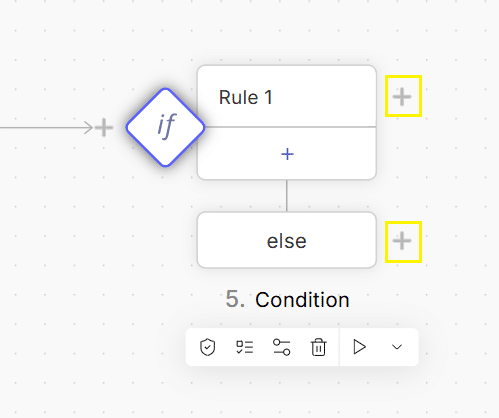Select the vertical connector above the else box
The image size is (499, 418).
tap(287, 196)
